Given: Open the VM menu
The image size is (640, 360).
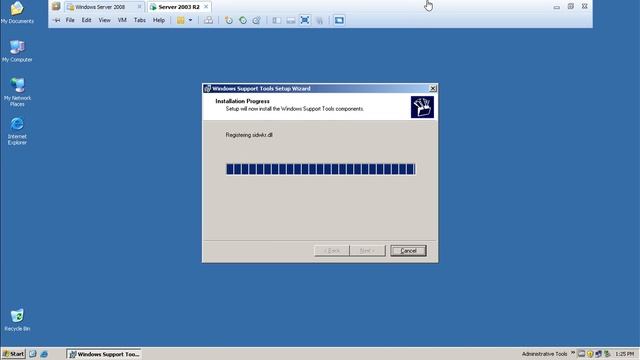Looking at the screenshot, I should click(x=122, y=20).
